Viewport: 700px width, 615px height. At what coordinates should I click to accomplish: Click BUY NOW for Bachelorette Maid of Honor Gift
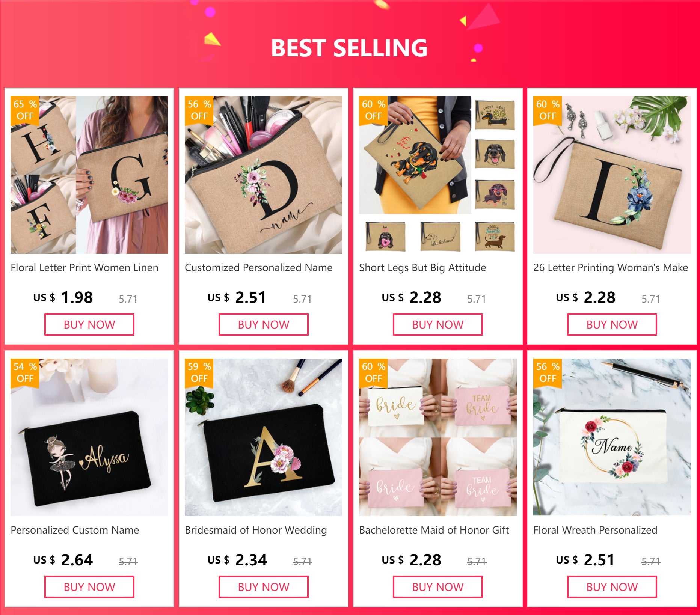pyautogui.click(x=438, y=587)
